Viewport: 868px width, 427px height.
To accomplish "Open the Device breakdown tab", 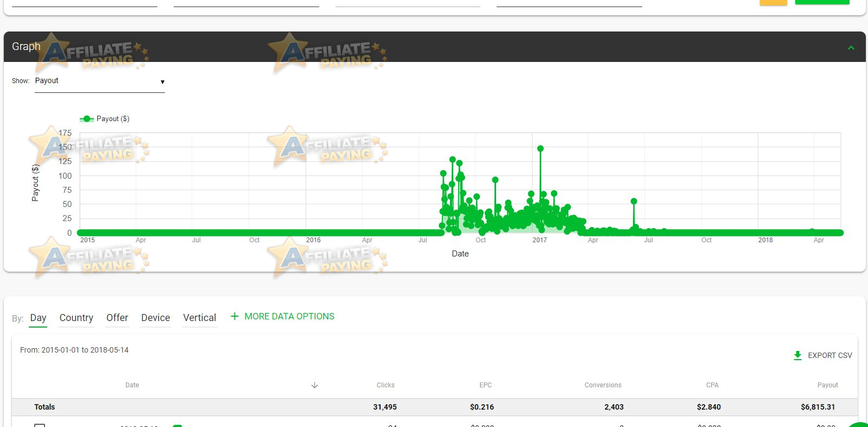I will 156,318.
